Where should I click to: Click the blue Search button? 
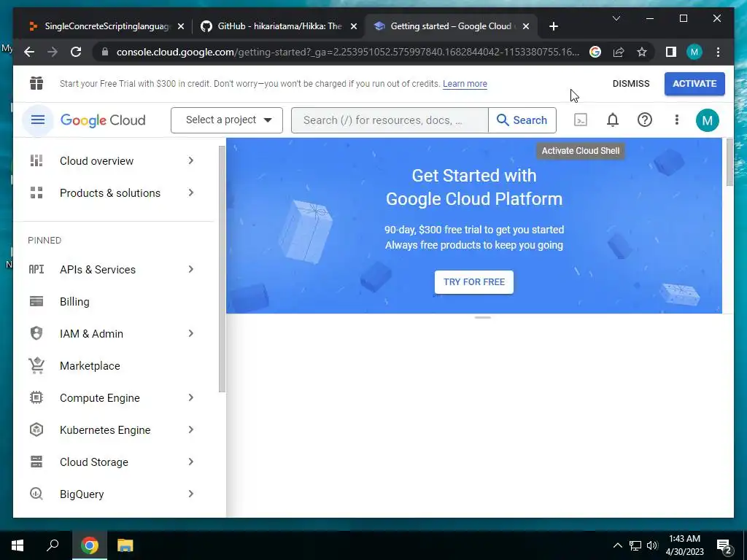pos(522,120)
